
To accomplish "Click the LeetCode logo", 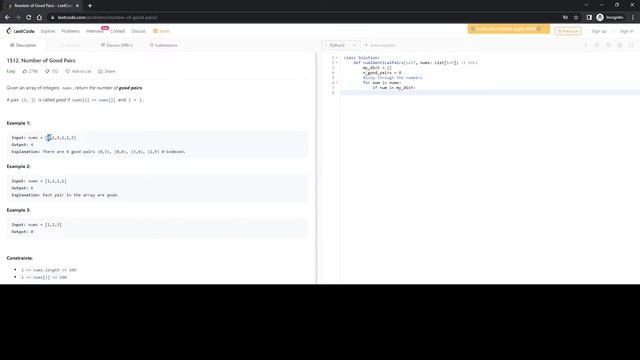I will [20, 31].
